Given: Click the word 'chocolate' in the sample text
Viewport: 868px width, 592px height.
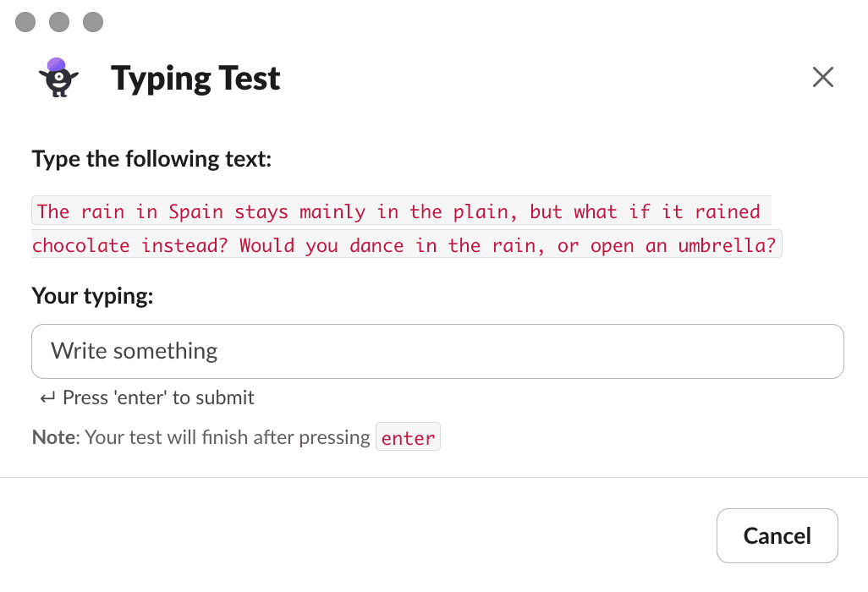Looking at the screenshot, I should click(81, 245).
